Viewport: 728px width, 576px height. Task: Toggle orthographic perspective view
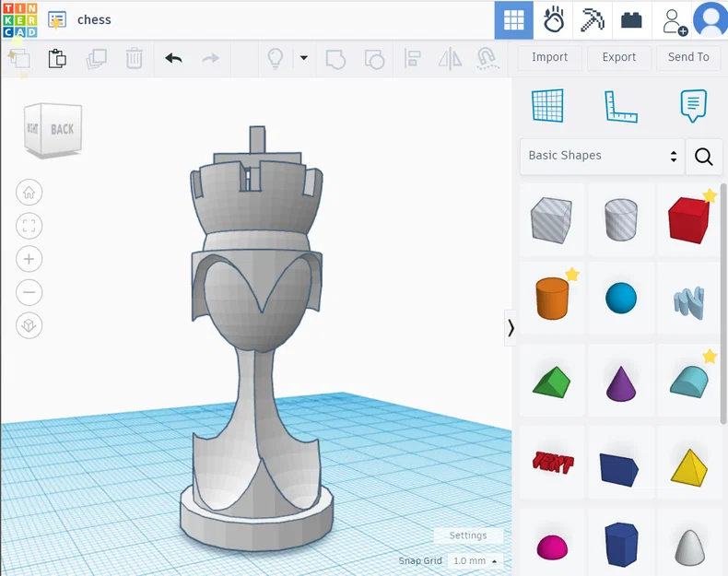click(29, 325)
